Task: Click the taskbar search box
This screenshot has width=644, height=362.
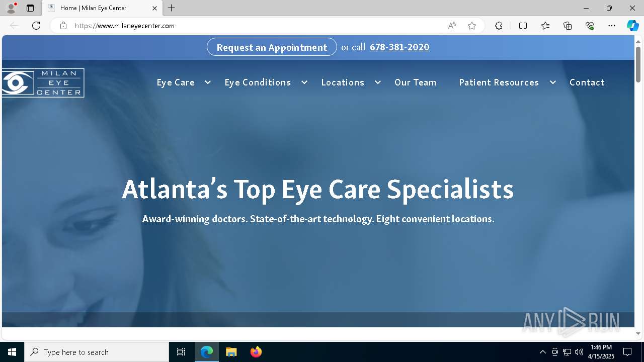Action: (97, 352)
